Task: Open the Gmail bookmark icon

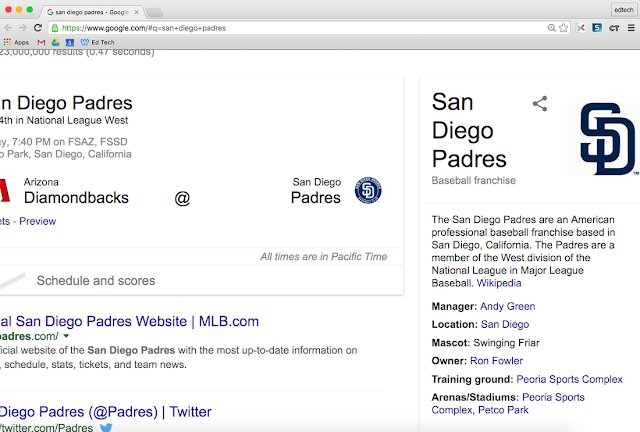Action: click(41, 42)
